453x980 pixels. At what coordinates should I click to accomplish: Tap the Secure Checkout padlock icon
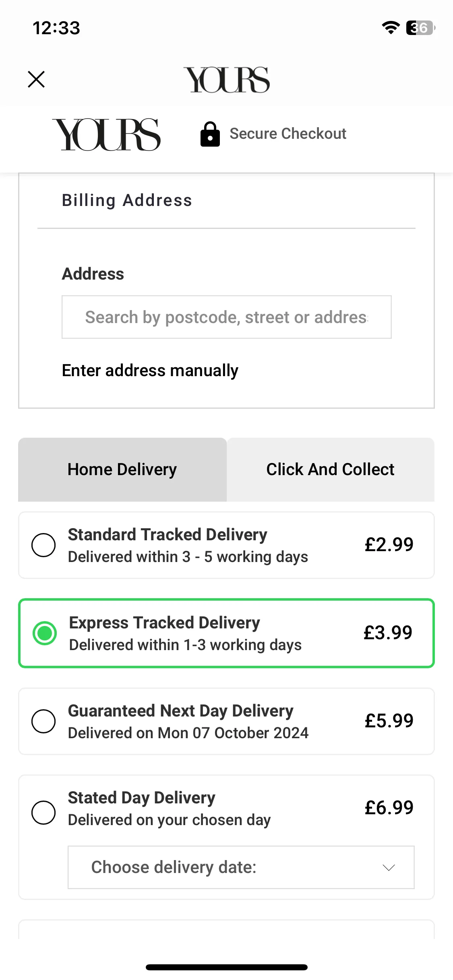(x=210, y=134)
